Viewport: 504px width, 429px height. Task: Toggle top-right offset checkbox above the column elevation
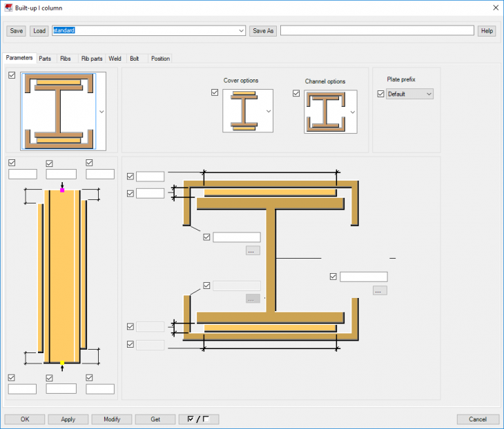pos(89,163)
